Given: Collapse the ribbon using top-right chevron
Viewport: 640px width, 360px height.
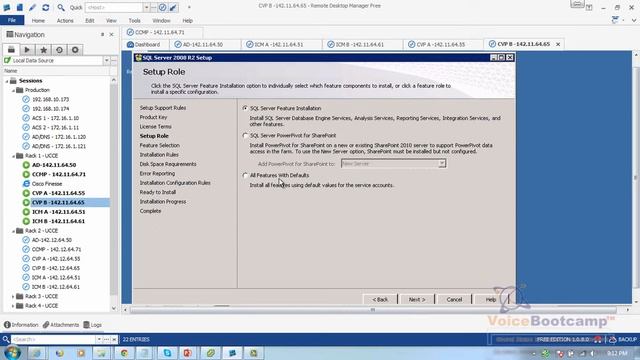Looking at the screenshot, I should coord(633,20).
